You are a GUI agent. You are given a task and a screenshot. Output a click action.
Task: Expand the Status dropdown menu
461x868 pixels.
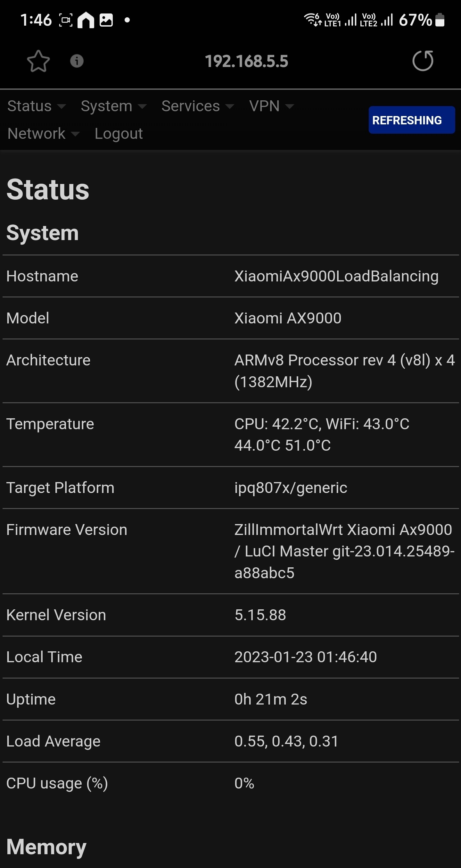(37, 106)
